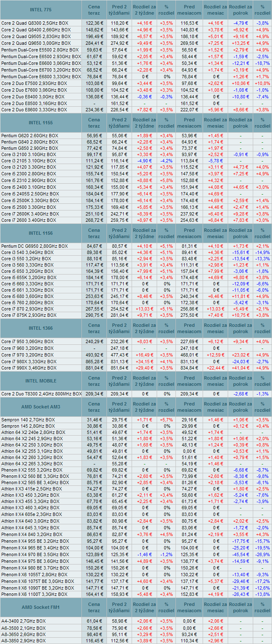Click the 164,41 € price of Phenom II X6 1100T
Viewport: 272px width, 644px height.
click(94, 595)
